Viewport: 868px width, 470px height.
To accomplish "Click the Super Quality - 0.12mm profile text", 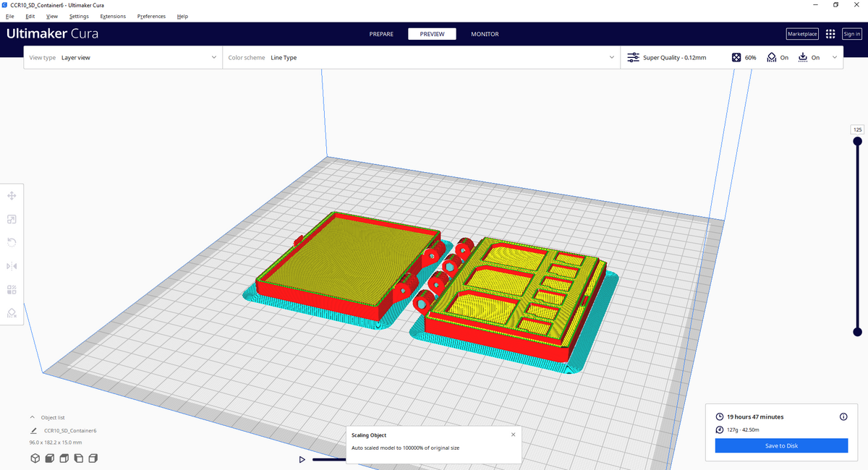I will [675, 58].
